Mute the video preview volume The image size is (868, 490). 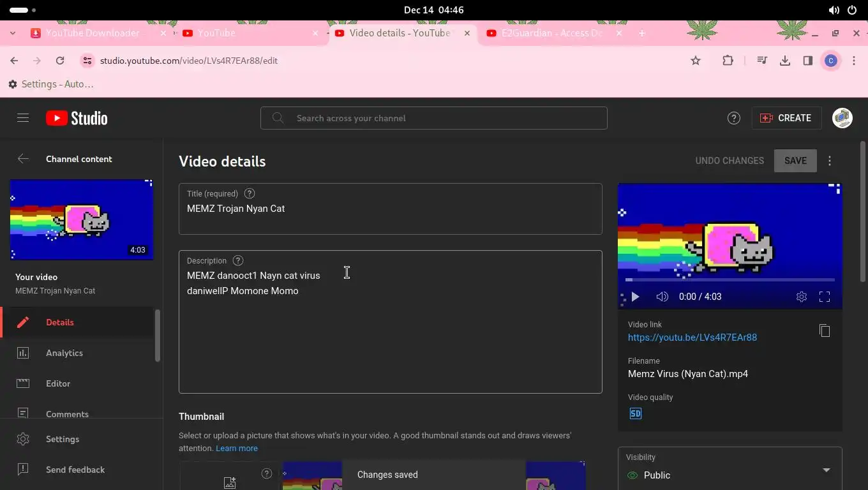[x=662, y=297]
